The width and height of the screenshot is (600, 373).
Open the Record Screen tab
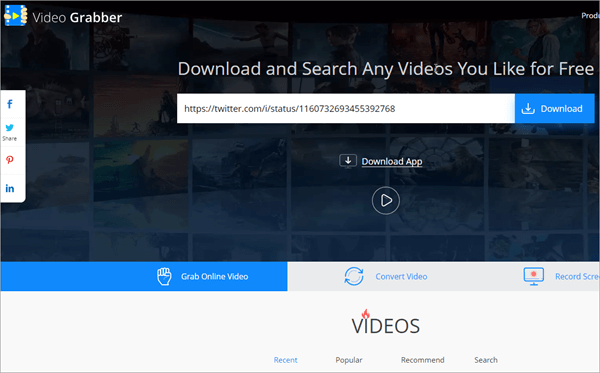[x=577, y=276]
